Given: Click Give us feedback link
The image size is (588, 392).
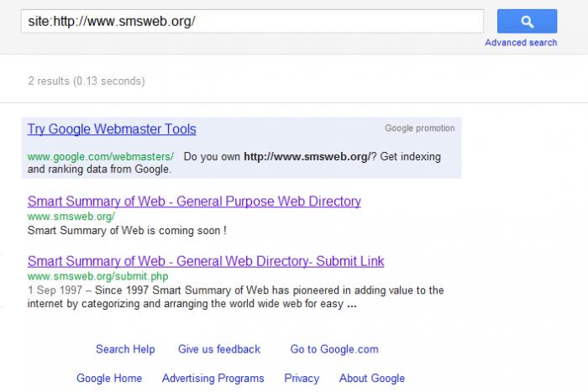Looking at the screenshot, I should [x=219, y=349].
